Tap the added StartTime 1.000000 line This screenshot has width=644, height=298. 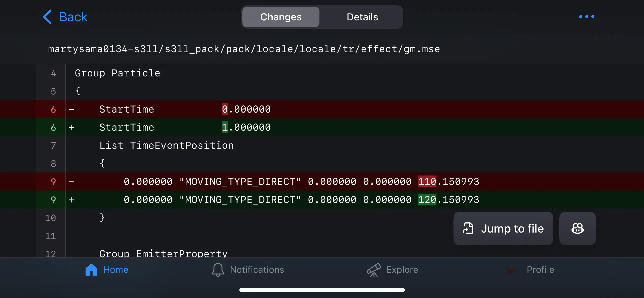pyautogui.click(x=185, y=127)
